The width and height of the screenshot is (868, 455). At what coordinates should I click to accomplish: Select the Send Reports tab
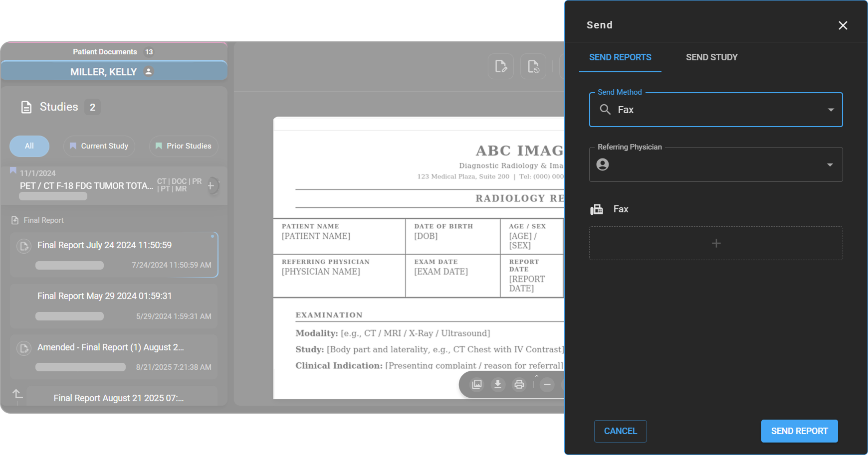(x=620, y=57)
